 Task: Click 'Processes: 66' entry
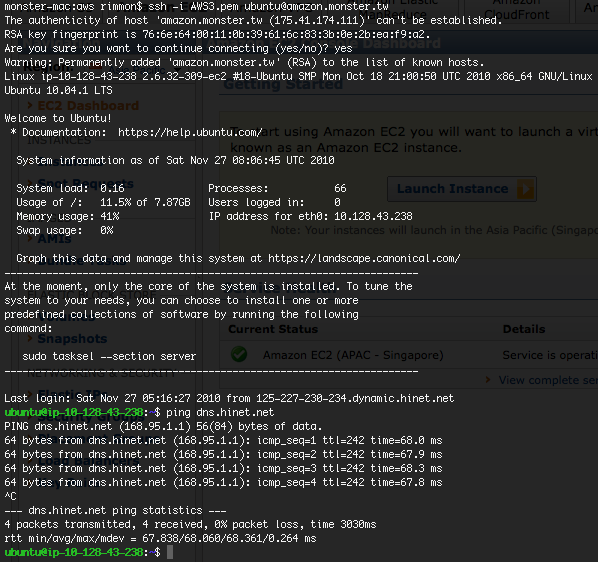pyautogui.click(x=277, y=188)
